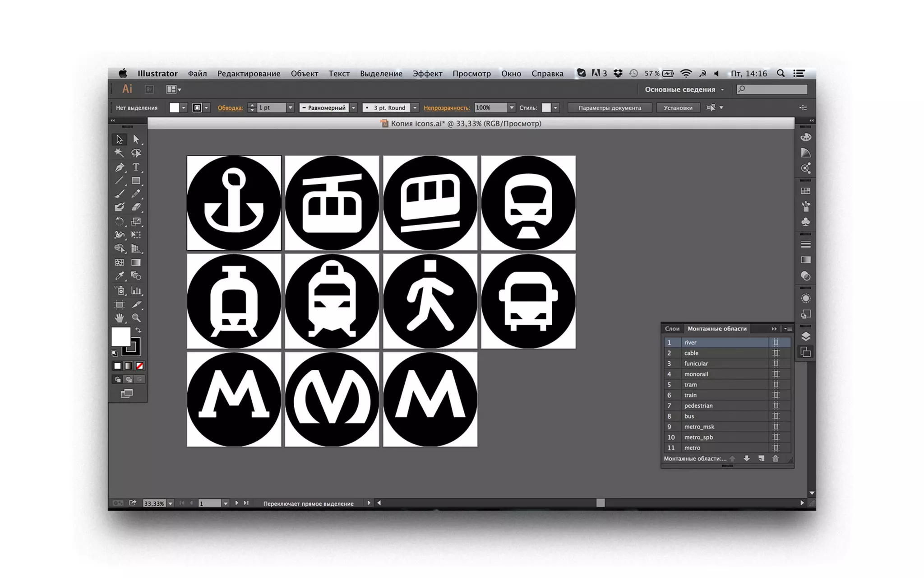
Task: Pick the Magic Wand tool
Action: click(119, 153)
